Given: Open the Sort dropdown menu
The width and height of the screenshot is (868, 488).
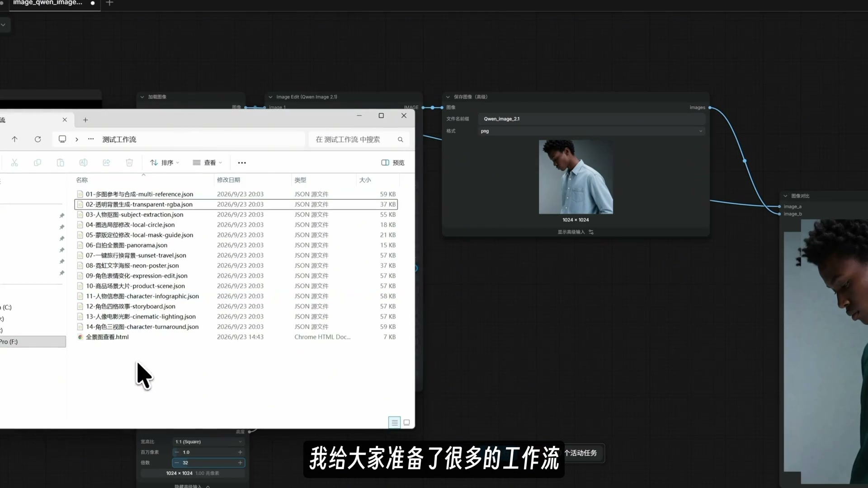Looking at the screenshot, I should 165,163.
